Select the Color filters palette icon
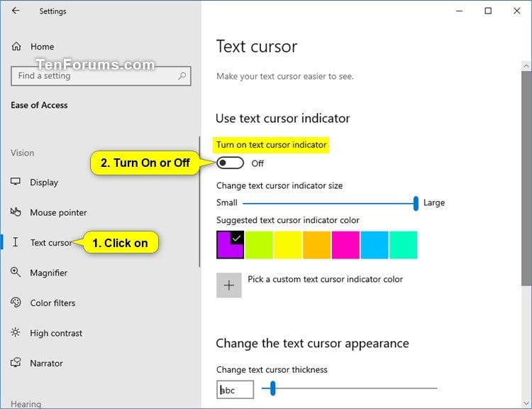This screenshot has height=409, width=532. (16, 302)
